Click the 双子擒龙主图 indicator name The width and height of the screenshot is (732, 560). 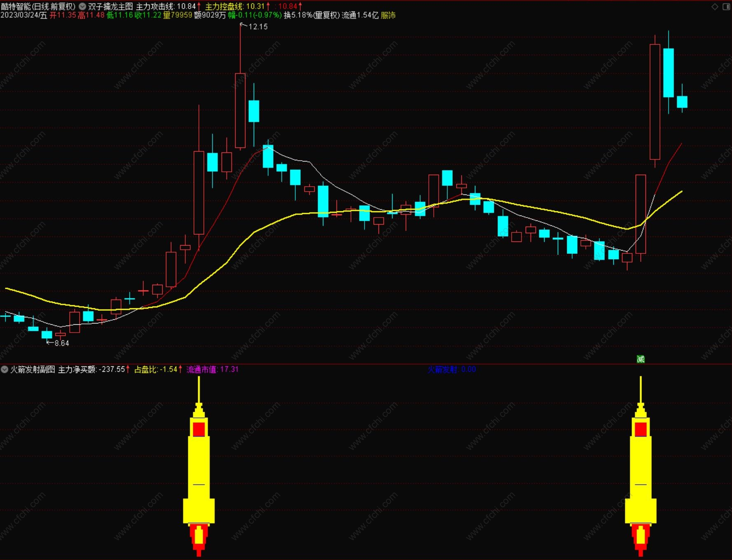tap(110, 7)
